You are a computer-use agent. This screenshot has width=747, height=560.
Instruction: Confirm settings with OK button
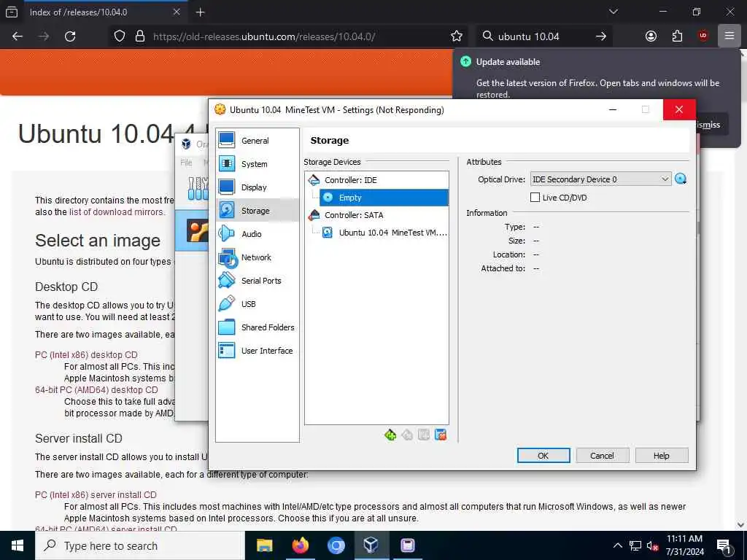click(x=543, y=456)
